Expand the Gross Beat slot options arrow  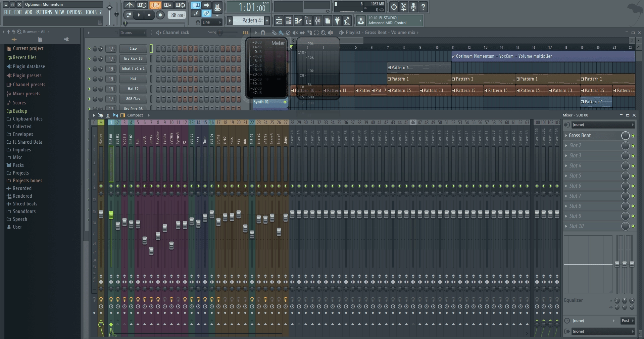click(566, 136)
